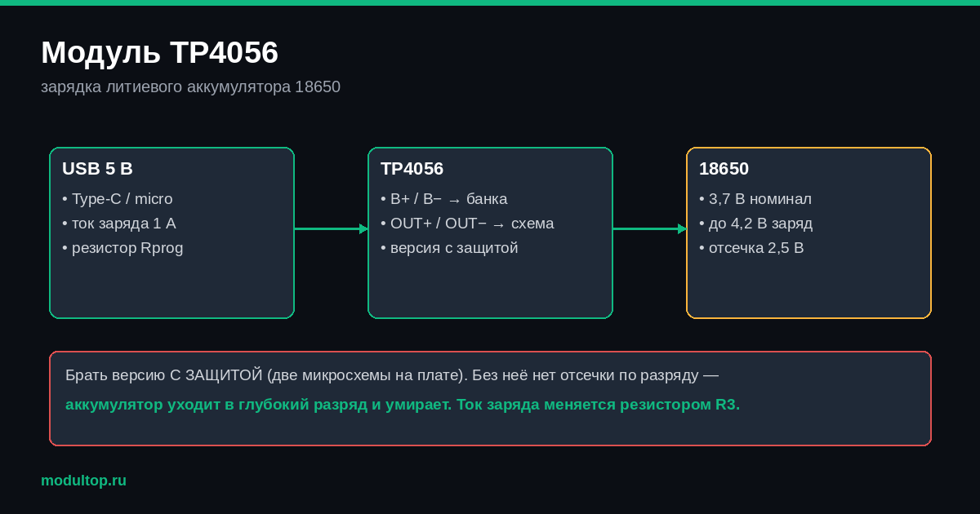
Task: Click subtitle "зарядка литиевого аккумулятора 18650"
Action: tap(190, 86)
